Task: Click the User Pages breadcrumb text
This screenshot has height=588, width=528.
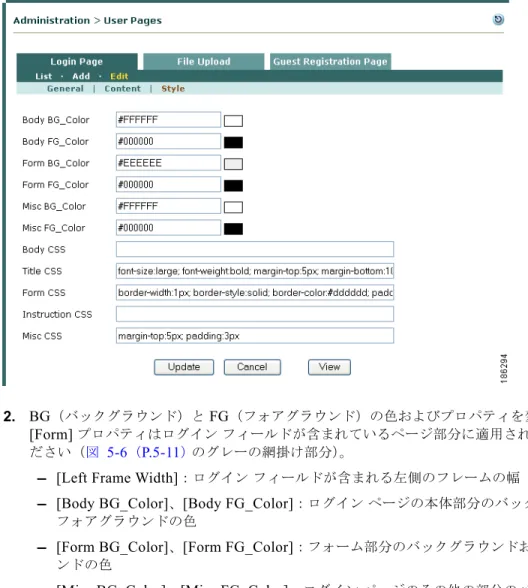Action: coord(133,21)
